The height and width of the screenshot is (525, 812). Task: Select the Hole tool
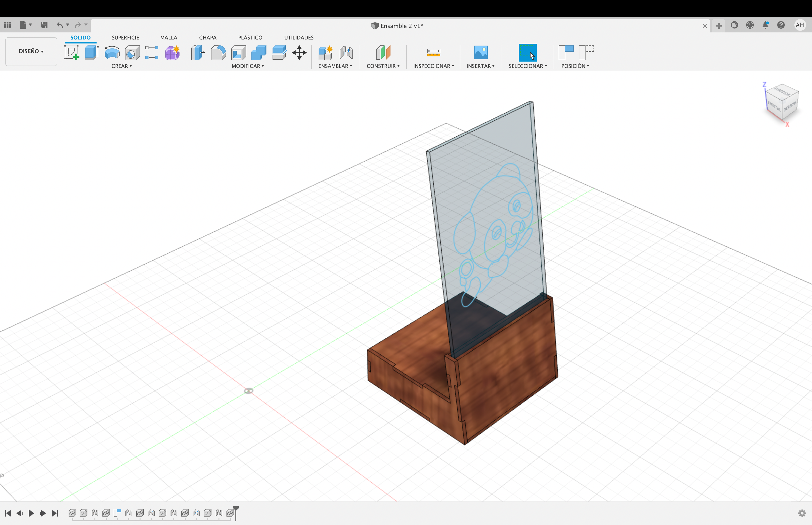pyautogui.click(x=132, y=52)
